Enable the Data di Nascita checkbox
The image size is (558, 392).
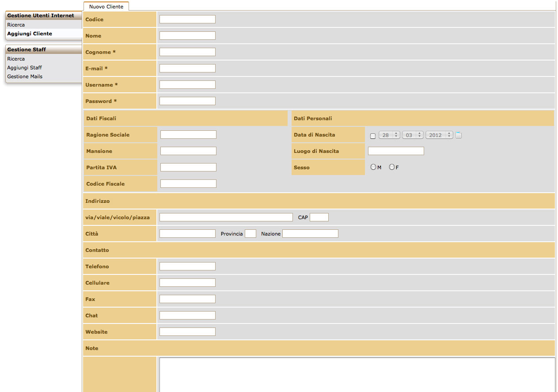373,136
